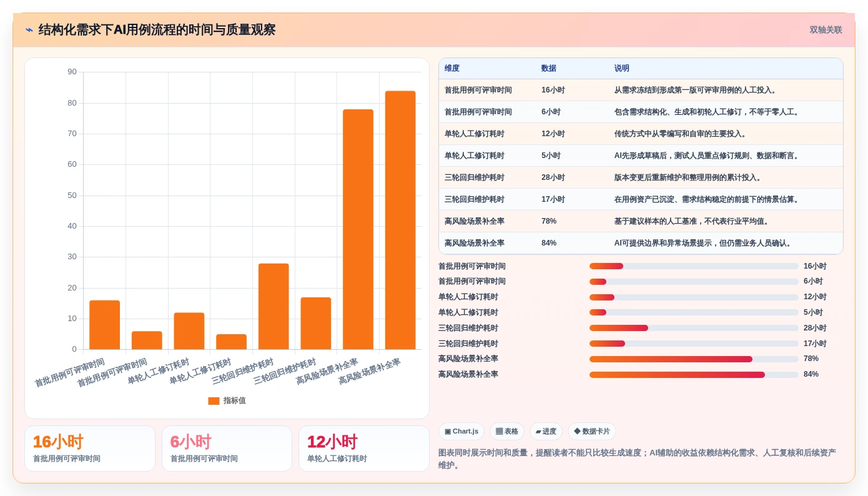
Task: Click the Chart.js chip
Action: click(x=461, y=432)
